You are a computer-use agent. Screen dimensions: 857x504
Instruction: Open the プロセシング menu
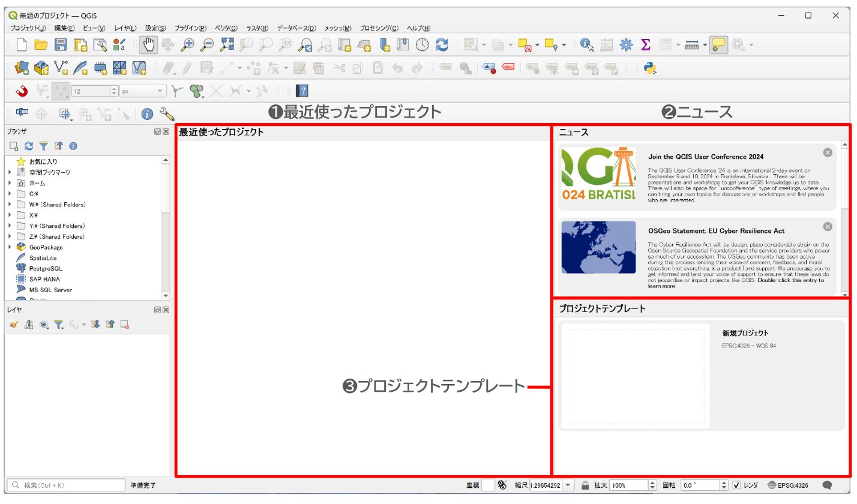(379, 28)
